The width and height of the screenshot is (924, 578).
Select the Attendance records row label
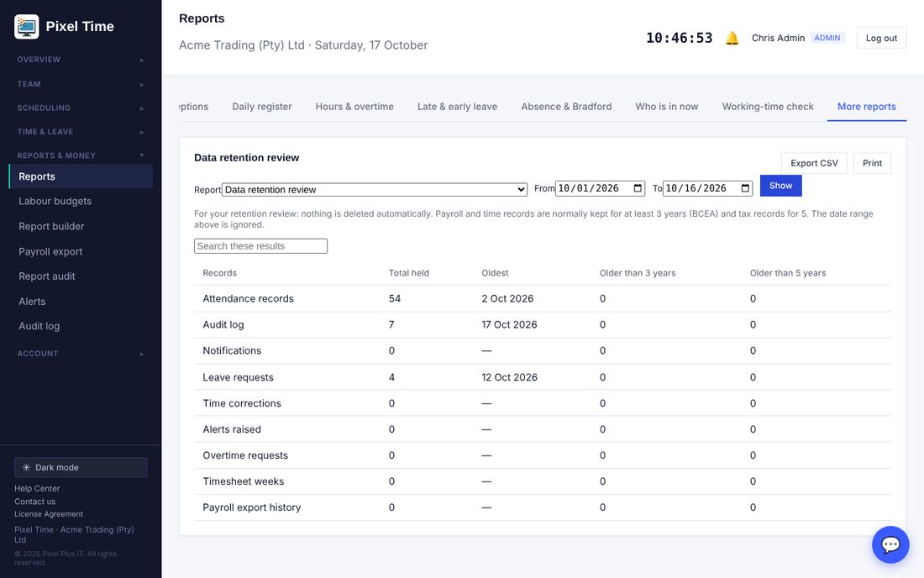[248, 299]
